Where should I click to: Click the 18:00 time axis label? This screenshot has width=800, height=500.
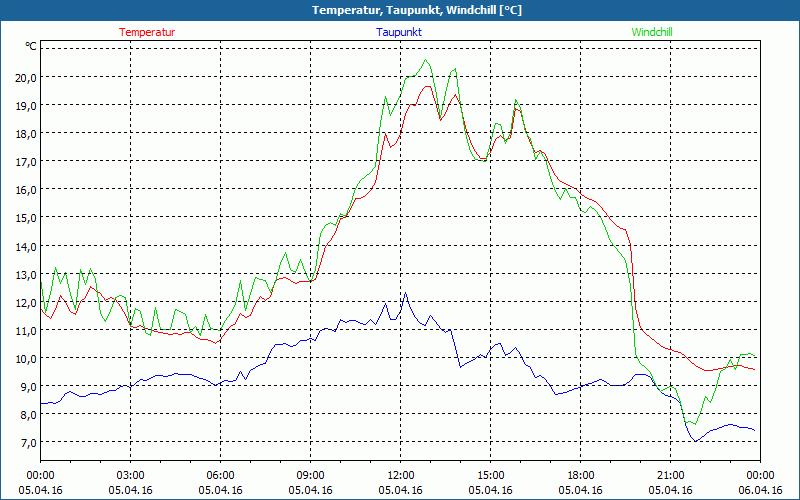pos(580,476)
